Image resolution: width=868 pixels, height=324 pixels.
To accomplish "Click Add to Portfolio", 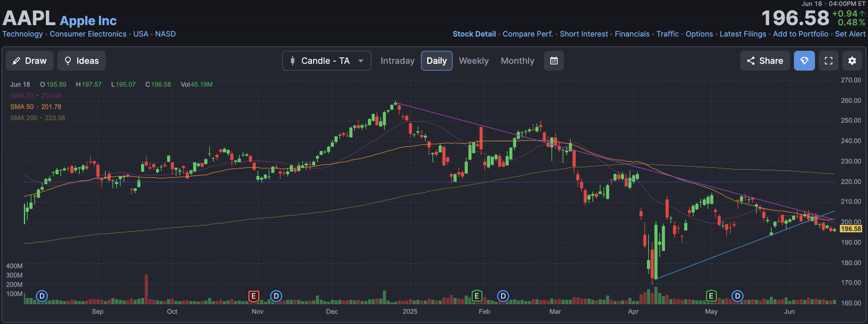I will [800, 34].
